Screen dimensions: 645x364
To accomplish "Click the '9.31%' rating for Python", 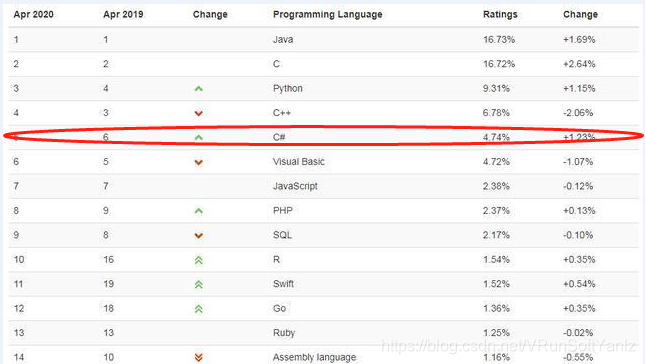I will click(496, 88).
